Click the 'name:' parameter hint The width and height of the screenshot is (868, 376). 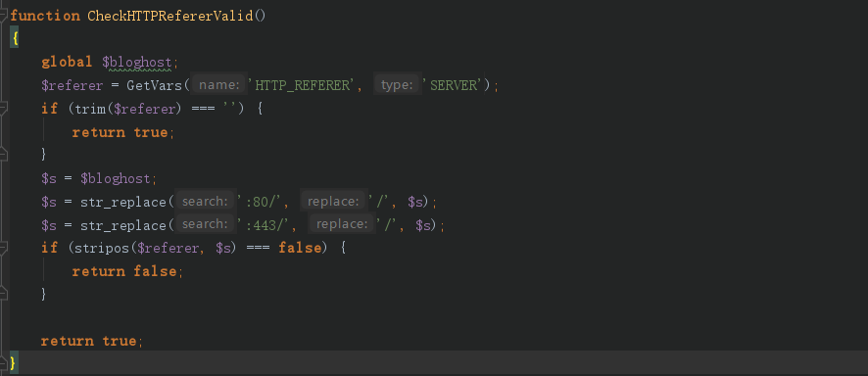point(219,84)
